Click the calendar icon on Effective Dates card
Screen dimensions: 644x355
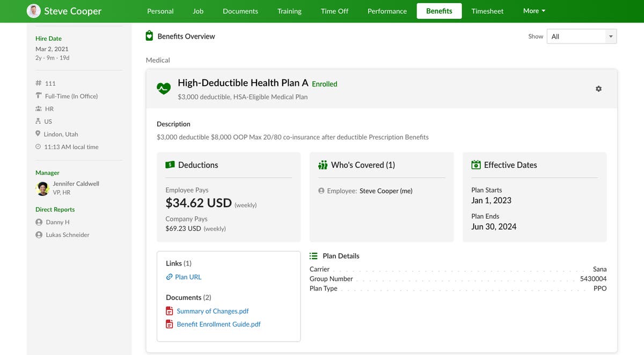point(475,165)
